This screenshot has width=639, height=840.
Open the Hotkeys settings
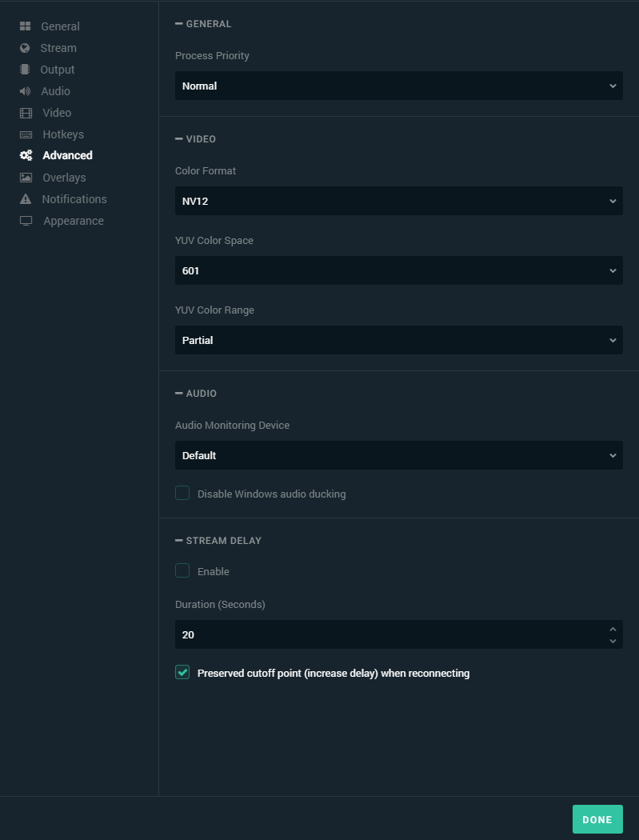pos(63,134)
